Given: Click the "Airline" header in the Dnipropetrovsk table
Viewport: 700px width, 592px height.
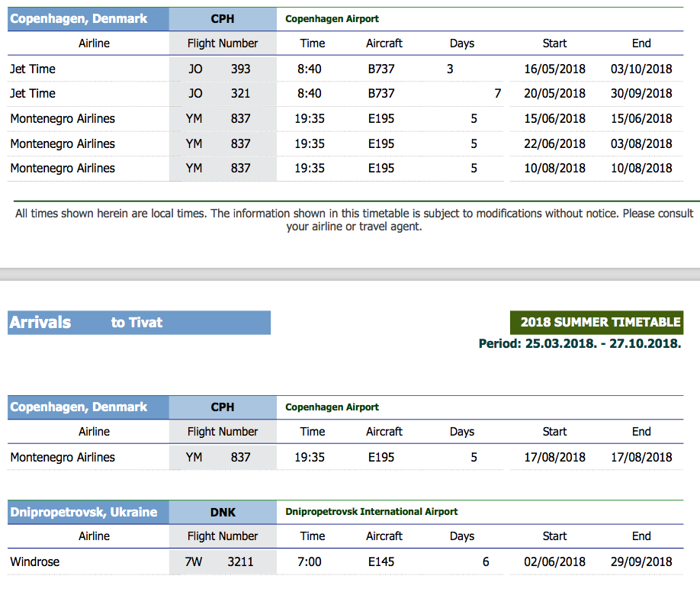Looking at the screenshot, I should (x=95, y=536).
